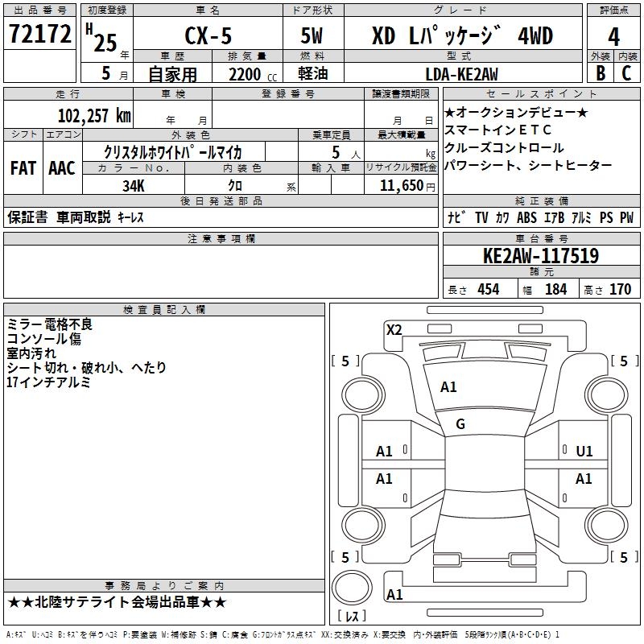Click door type 5W
Image resolution: width=644 pixels, height=644 pixels.
click(312, 35)
